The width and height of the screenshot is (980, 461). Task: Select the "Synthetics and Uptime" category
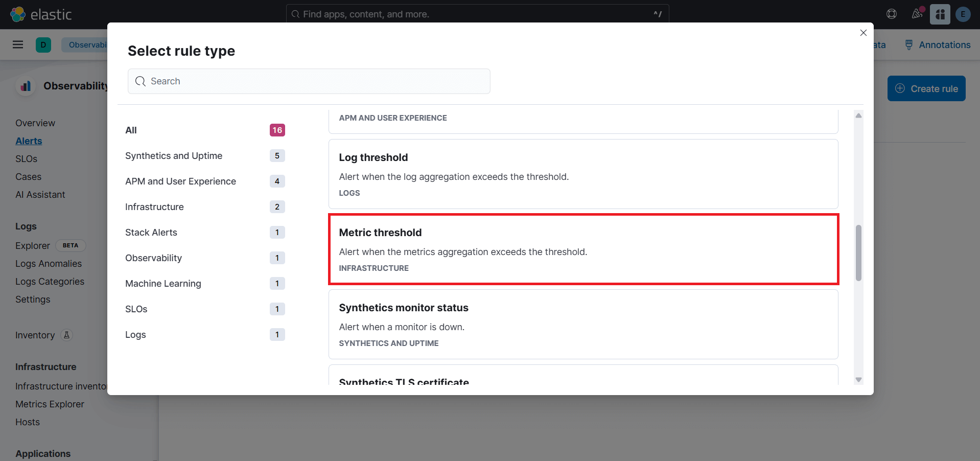tap(174, 156)
